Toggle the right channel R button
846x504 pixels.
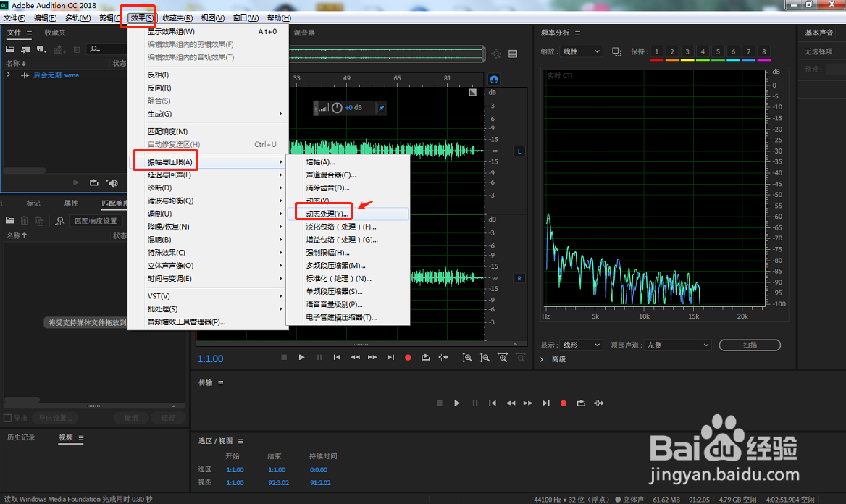(x=519, y=279)
